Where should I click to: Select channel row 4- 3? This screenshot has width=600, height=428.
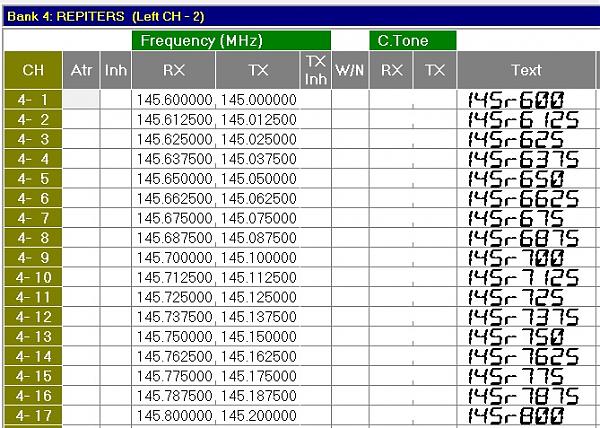tap(33, 139)
